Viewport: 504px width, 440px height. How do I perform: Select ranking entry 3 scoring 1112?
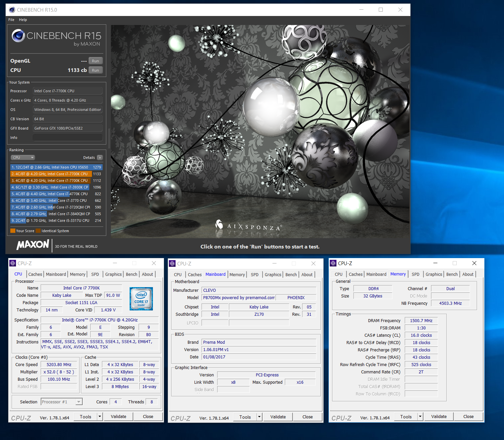[x=56, y=181]
